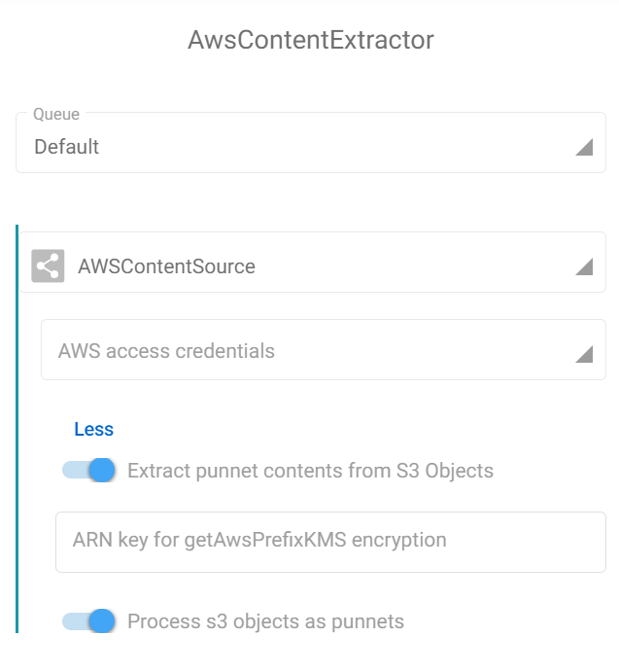619x672 pixels.
Task: Click the Queue floating label
Action: [x=56, y=115]
